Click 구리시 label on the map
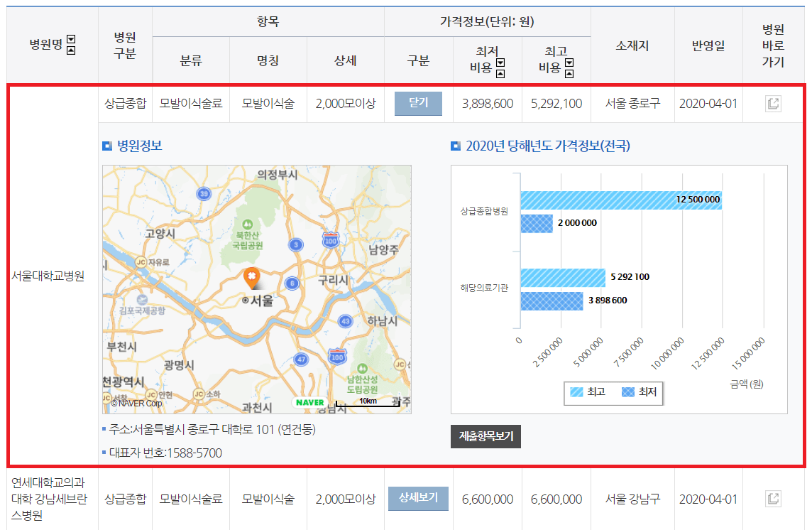Screen dimensions: 812x530 (x=333, y=281)
